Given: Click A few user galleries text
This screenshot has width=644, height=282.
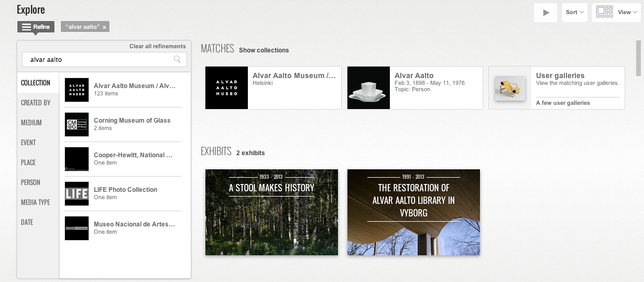Looking at the screenshot, I should [x=563, y=103].
